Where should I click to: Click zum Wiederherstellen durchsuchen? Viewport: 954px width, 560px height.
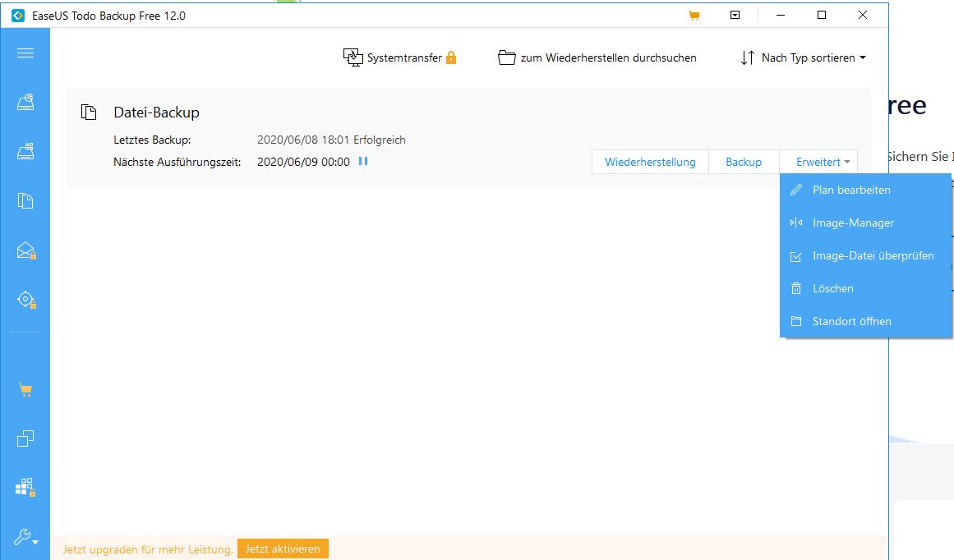click(x=608, y=57)
